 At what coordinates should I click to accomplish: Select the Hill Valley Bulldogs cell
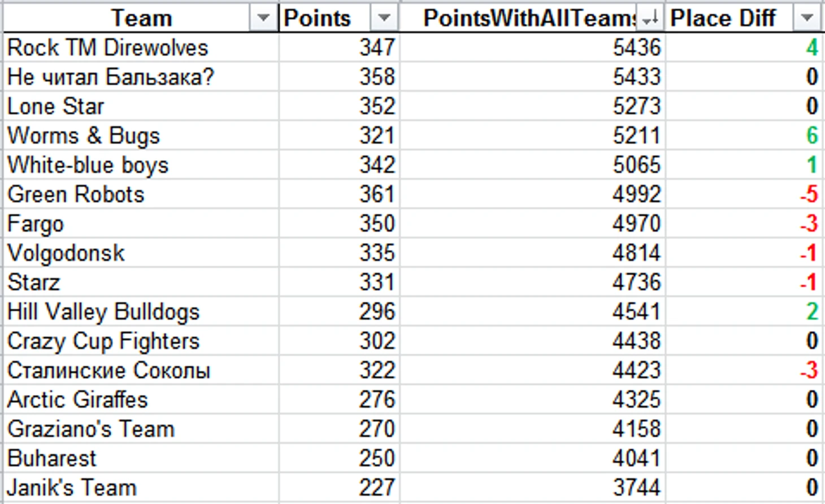pyautogui.click(x=141, y=312)
